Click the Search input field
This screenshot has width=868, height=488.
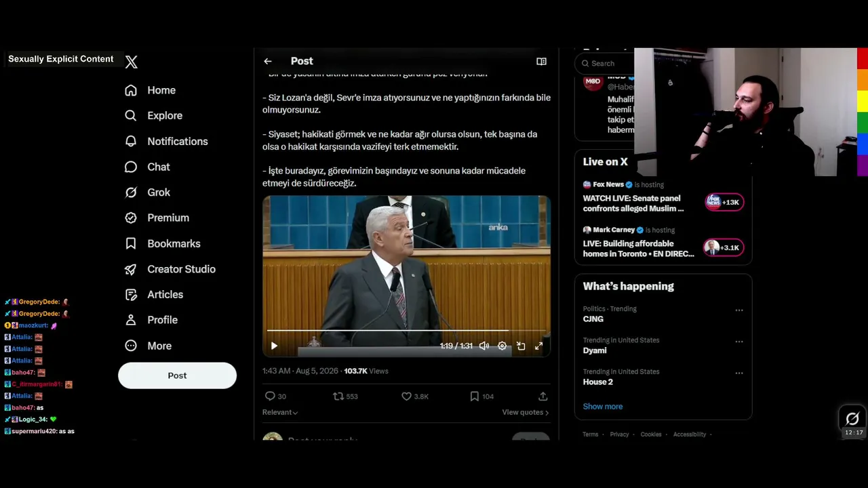coord(605,63)
